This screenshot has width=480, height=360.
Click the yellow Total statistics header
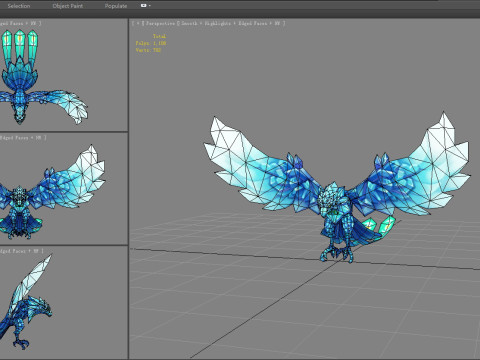click(159, 36)
